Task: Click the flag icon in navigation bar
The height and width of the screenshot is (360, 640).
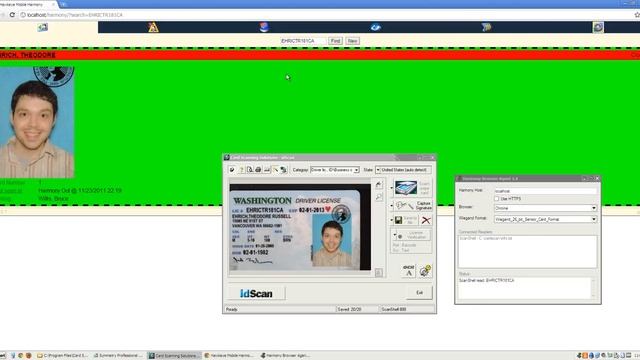Action: tap(486, 27)
